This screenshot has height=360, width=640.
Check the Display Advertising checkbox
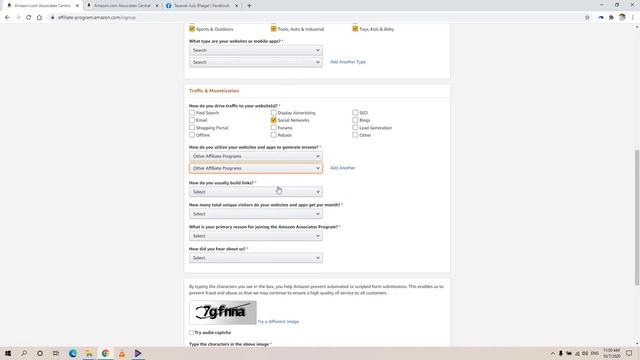pos(273,113)
